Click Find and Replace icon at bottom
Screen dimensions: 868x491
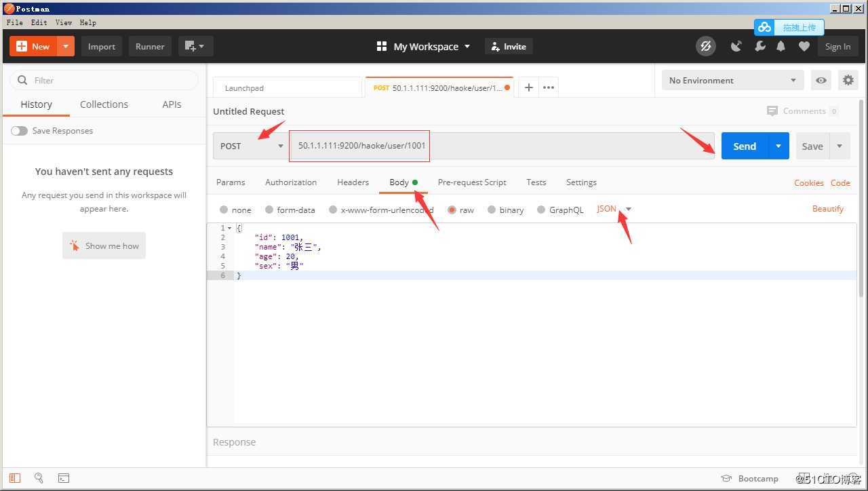(39, 478)
